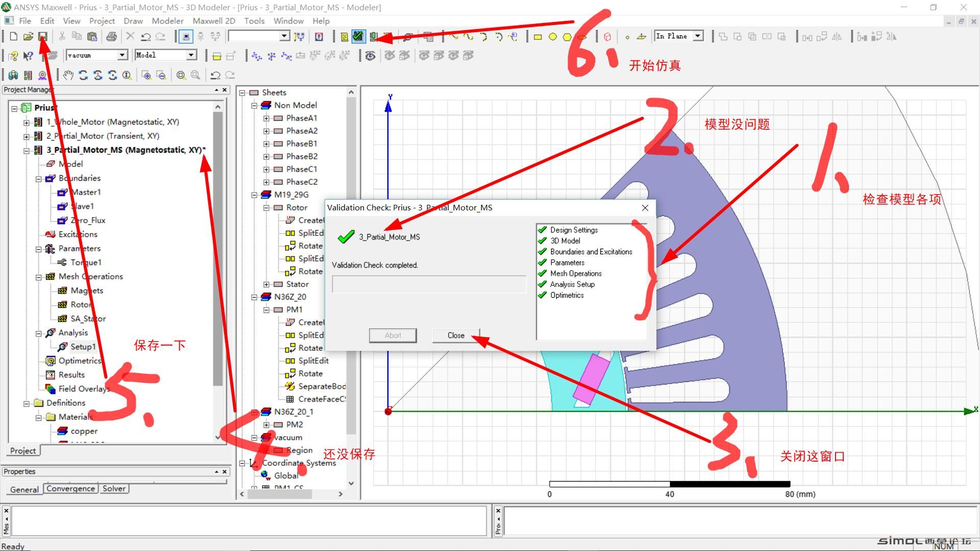This screenshot has width=980, height=551.
Task: Select Setup1 under Analysis
Action: click(83, 347)
